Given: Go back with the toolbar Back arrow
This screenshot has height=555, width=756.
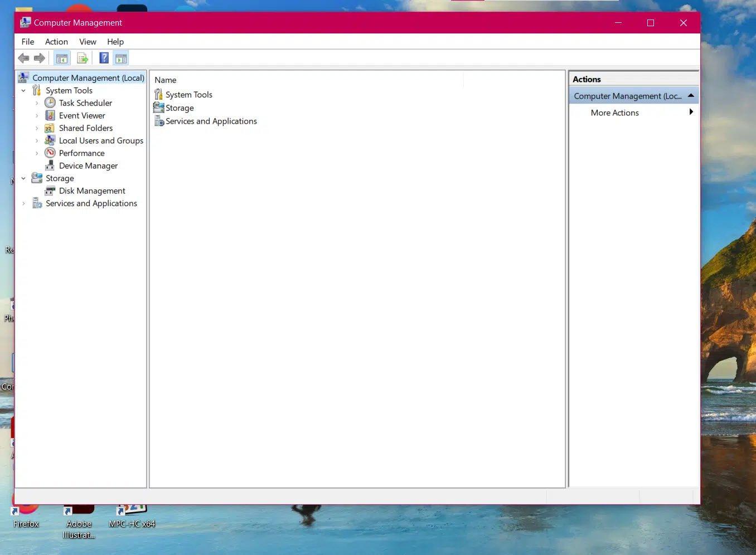Looking at the screenshot, I should (x=23, y=58).
